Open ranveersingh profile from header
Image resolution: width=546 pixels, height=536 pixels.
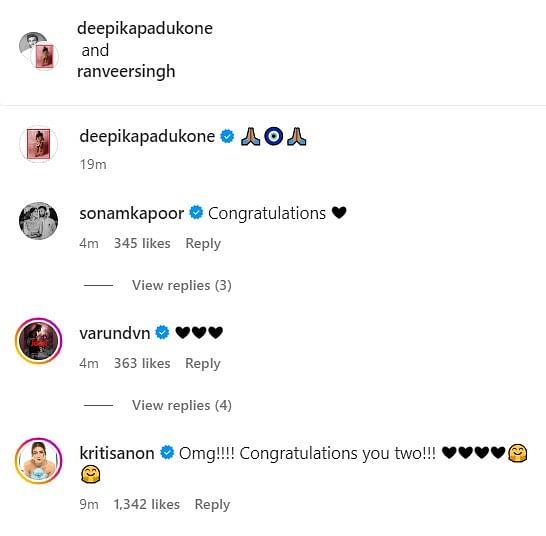tap(126, 72)
